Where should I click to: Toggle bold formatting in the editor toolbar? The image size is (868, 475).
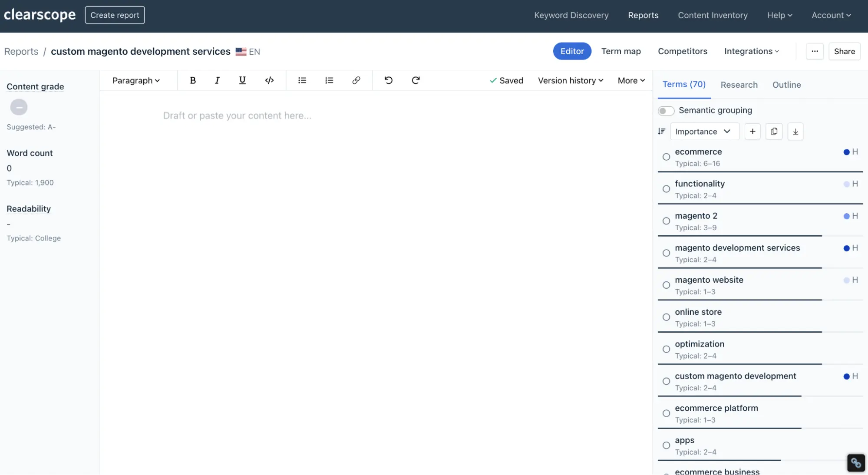(x=193, y=80)
